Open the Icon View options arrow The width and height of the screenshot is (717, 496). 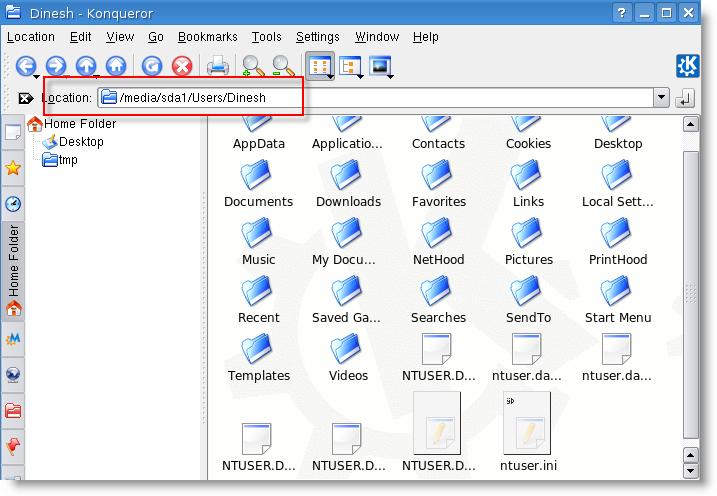coord(330,77)
